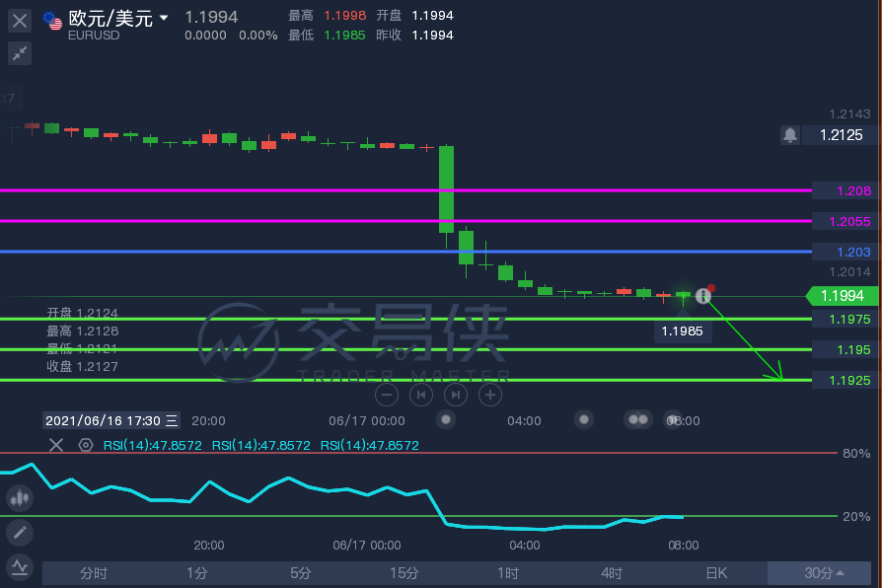Click the info marker near latest candle
This screenshot has height=588, width=882.
703,295
